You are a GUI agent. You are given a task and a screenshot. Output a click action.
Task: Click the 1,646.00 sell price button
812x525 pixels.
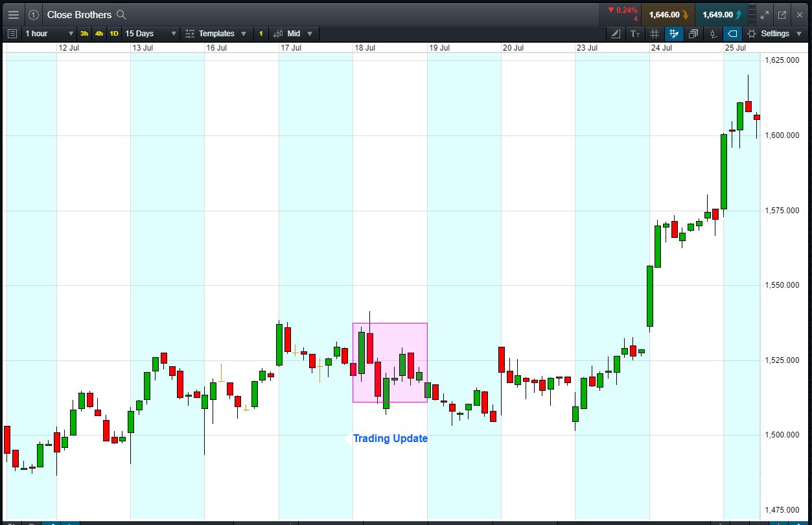click(x=668, y=14)
